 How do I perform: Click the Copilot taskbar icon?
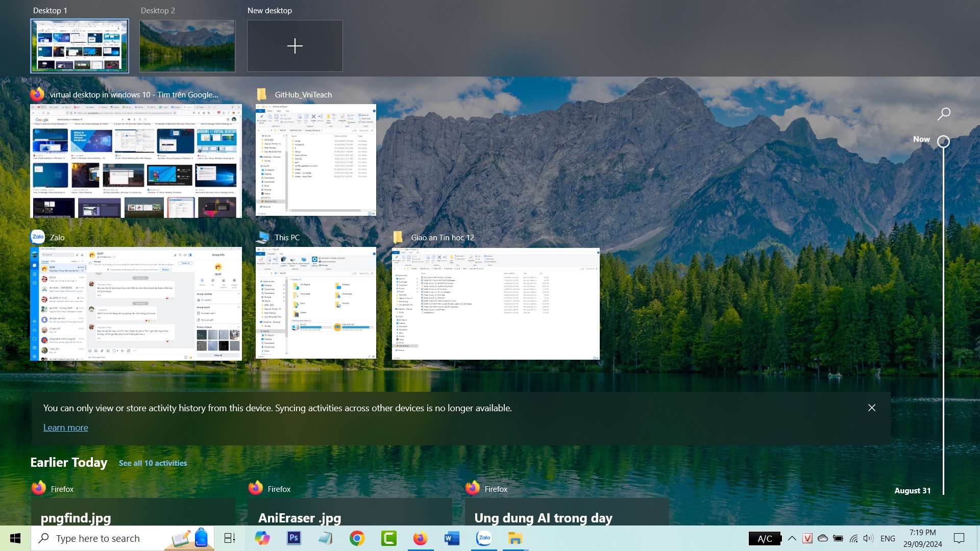(x=262, y=538)
